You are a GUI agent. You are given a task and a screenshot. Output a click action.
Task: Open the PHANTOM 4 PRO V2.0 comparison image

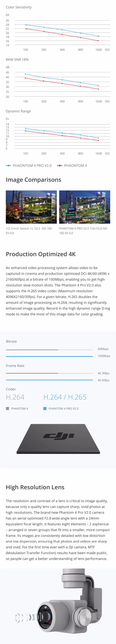coord(85,207)
